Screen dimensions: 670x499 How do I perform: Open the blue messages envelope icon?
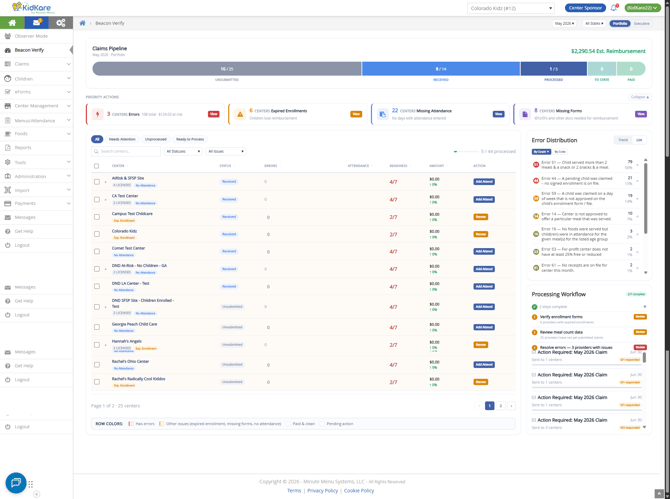[x=36, y=23]
